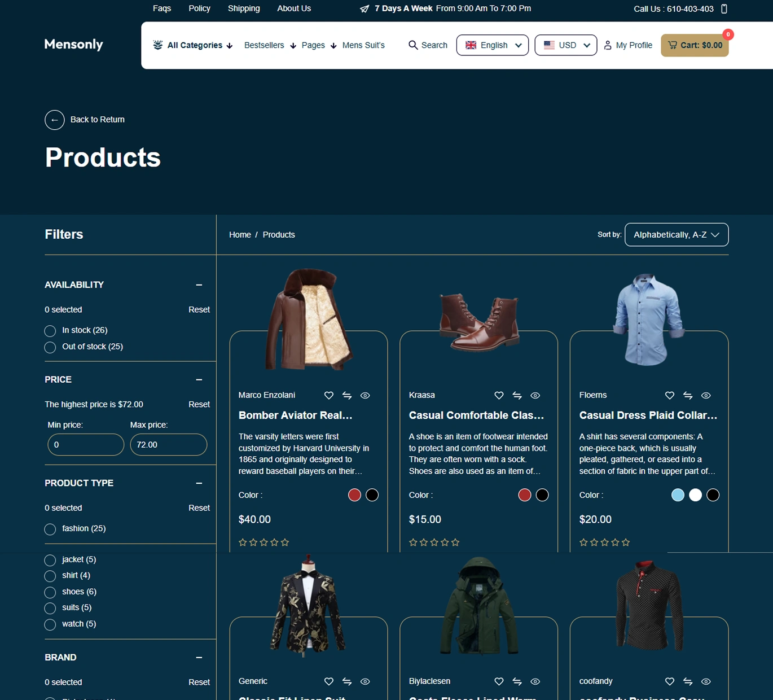Select the Out of stock filter
This screenshot has width=773, height=700.
50,347
